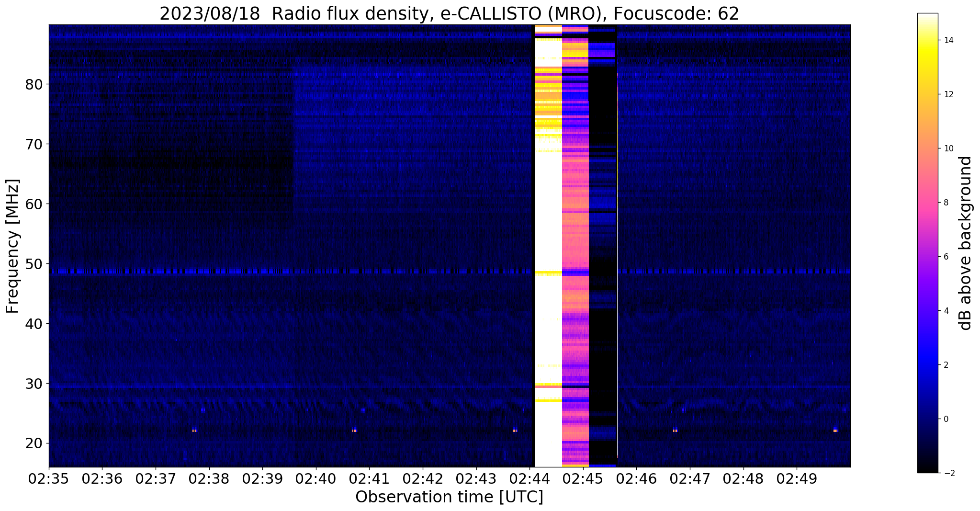Click the pink-orange burst column before 02:45
This screenshot has height=511, width=980.
[575, 246]
